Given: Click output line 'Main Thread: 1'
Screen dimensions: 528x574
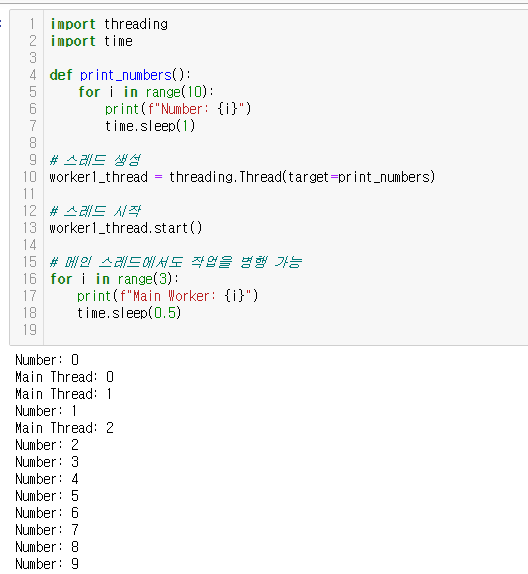Looking at the screenshot, I should tap(64, 394).
